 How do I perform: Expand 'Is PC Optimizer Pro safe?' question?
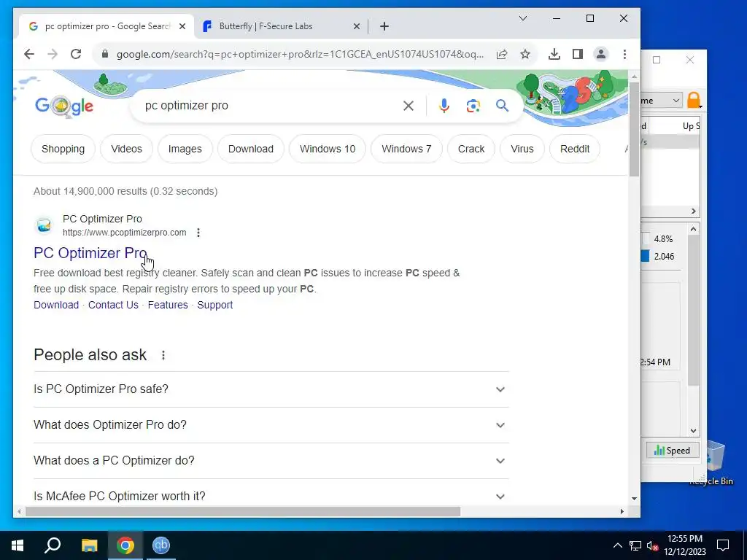tap(271, 389)
